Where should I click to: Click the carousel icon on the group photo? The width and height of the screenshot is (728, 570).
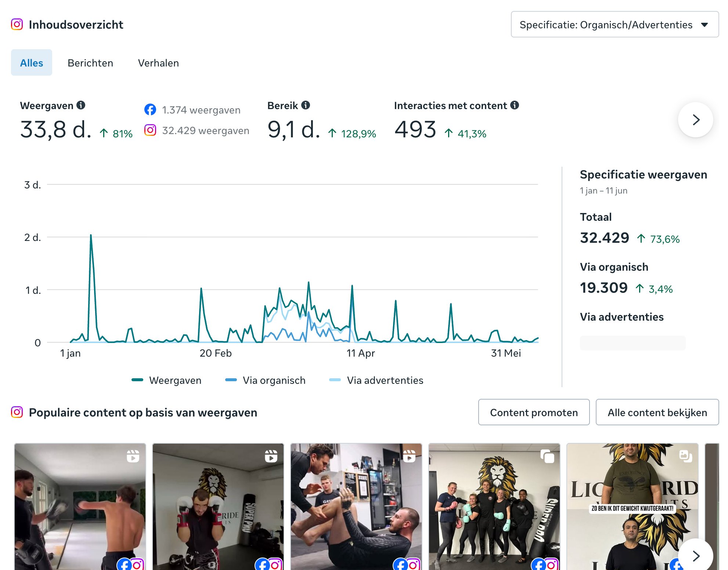point(547,456)
